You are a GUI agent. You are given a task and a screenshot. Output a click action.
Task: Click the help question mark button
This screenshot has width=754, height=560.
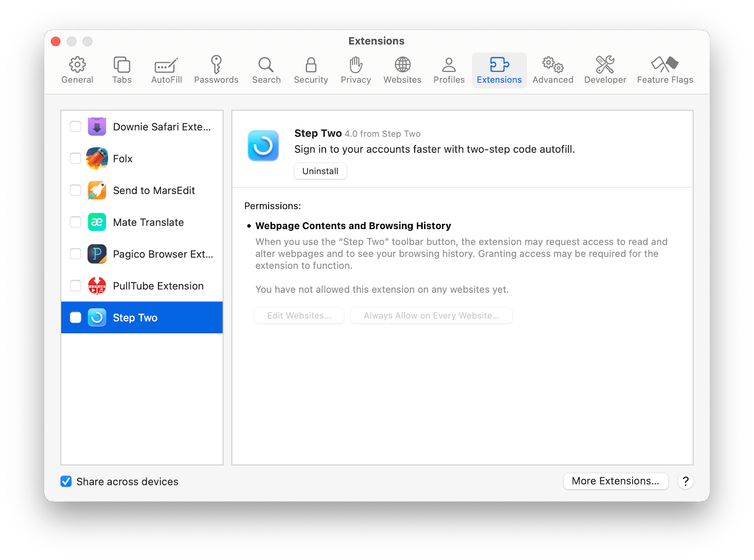coord(686,481)
